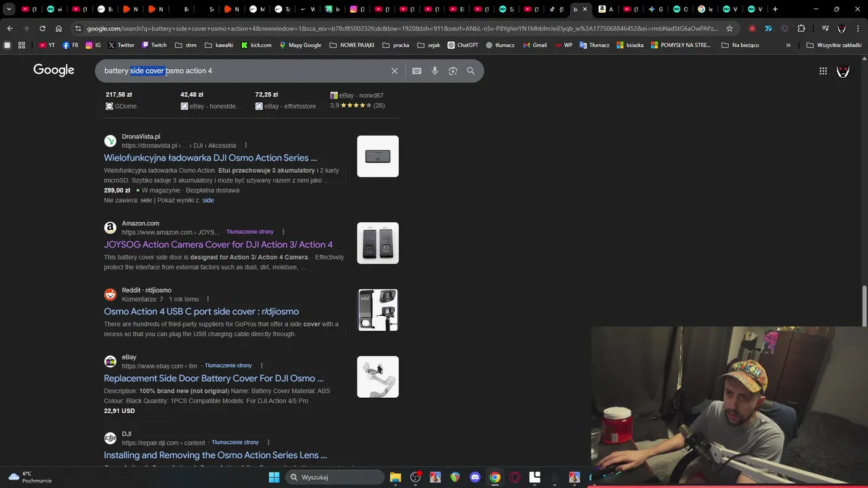Viewport: 868px width, 488px height.
Task: Open the Twitter bookmark
Action: click(121, 45)
